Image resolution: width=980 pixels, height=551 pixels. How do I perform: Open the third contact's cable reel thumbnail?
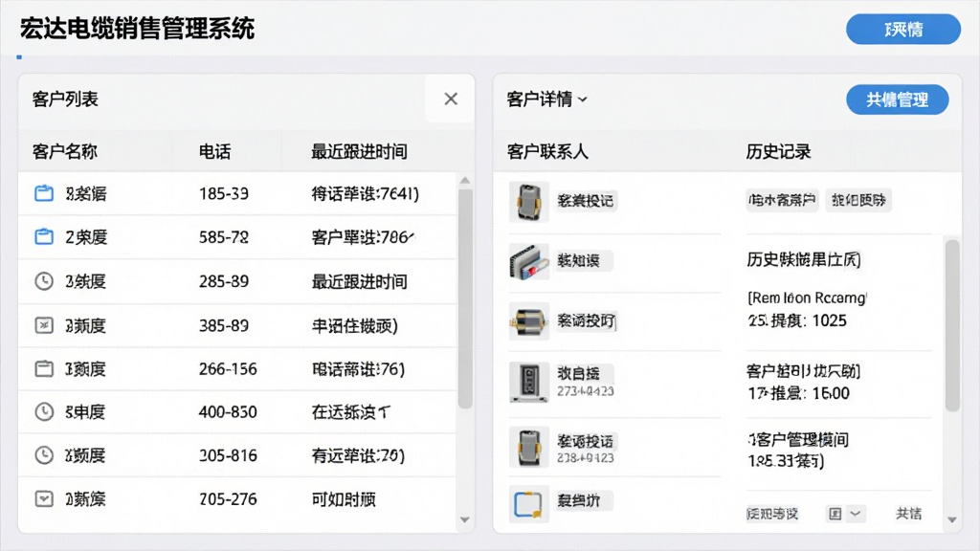point(528,321)
